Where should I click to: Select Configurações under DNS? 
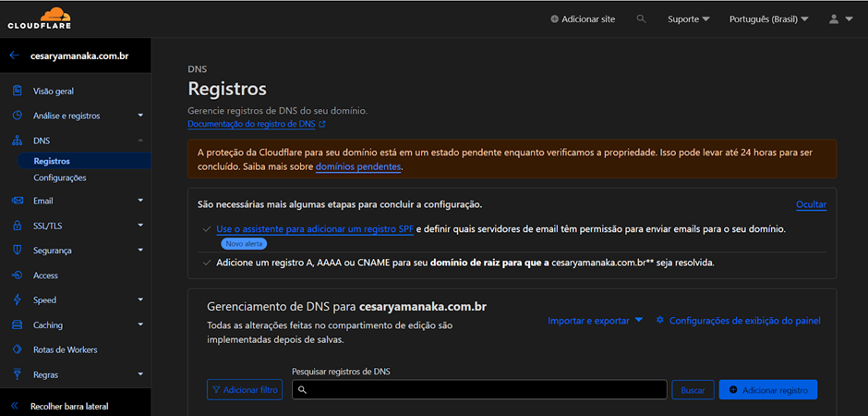(x=60, y=177)
